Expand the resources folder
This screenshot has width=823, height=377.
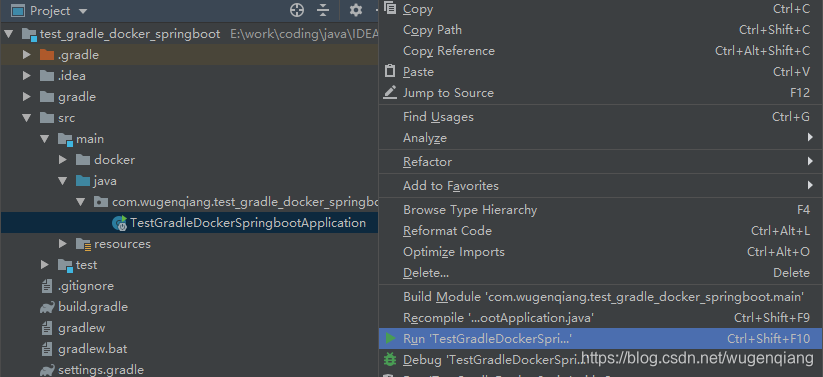click(63, 244)
